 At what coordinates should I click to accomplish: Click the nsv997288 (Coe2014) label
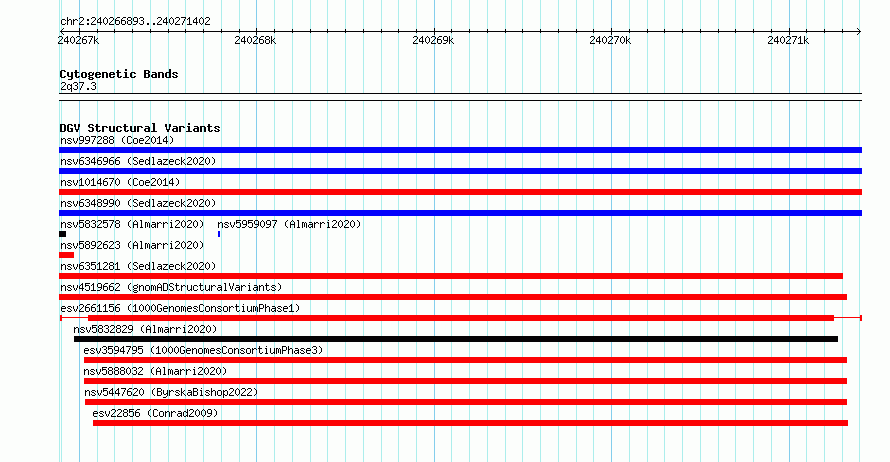point(117,140)
